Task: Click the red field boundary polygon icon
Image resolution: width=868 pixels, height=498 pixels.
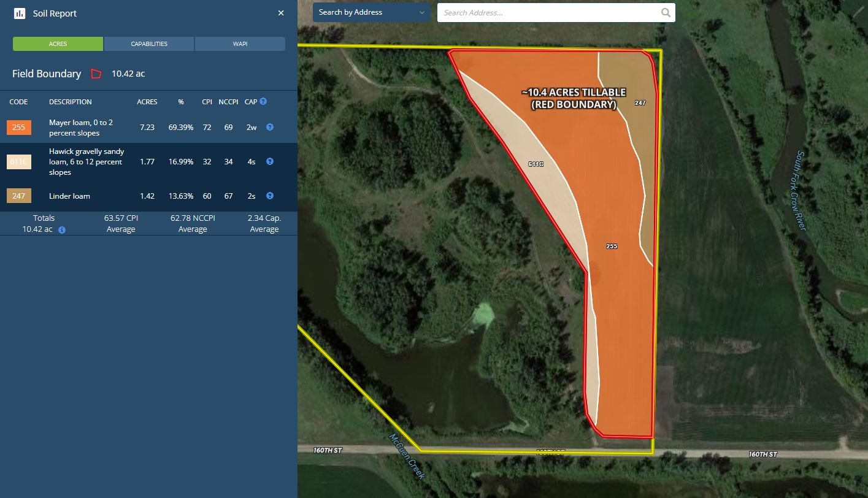Action: (96, 74)
